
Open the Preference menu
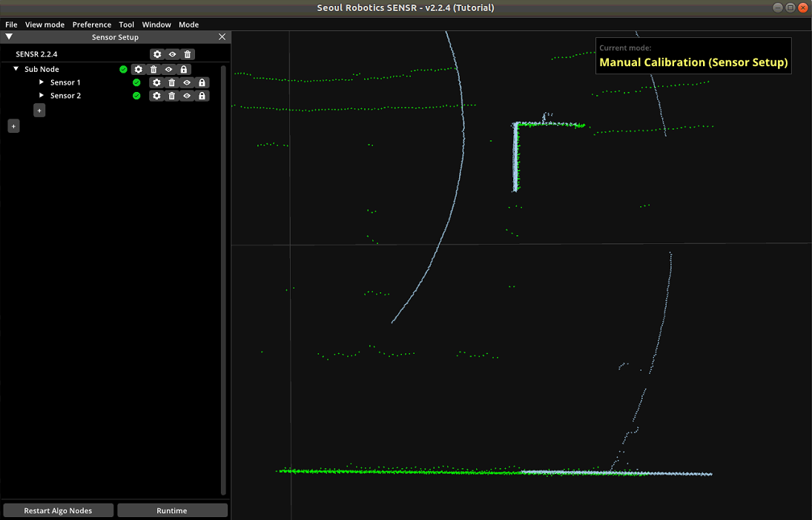click(91, 24)
